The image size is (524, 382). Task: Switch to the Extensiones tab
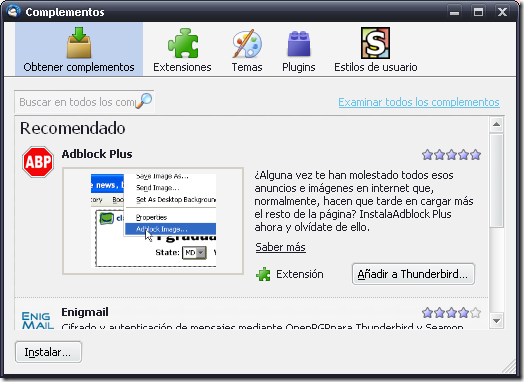tap(182, 49)
